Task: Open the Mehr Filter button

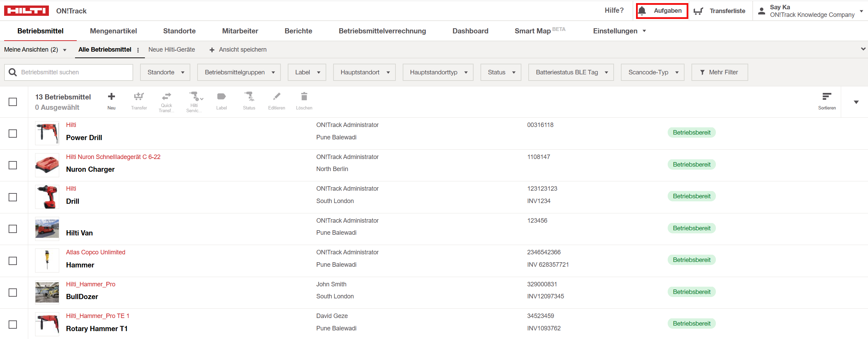Action: click(720, 72)
